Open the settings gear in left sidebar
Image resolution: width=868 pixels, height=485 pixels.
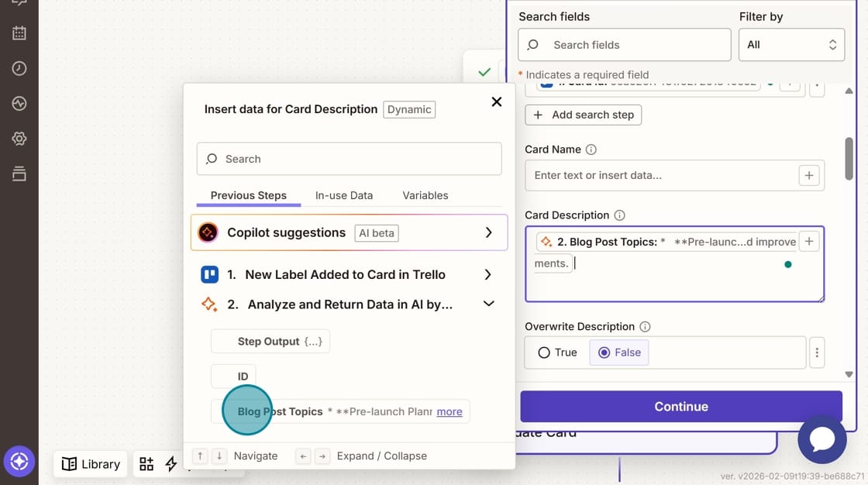coord(19,138)
